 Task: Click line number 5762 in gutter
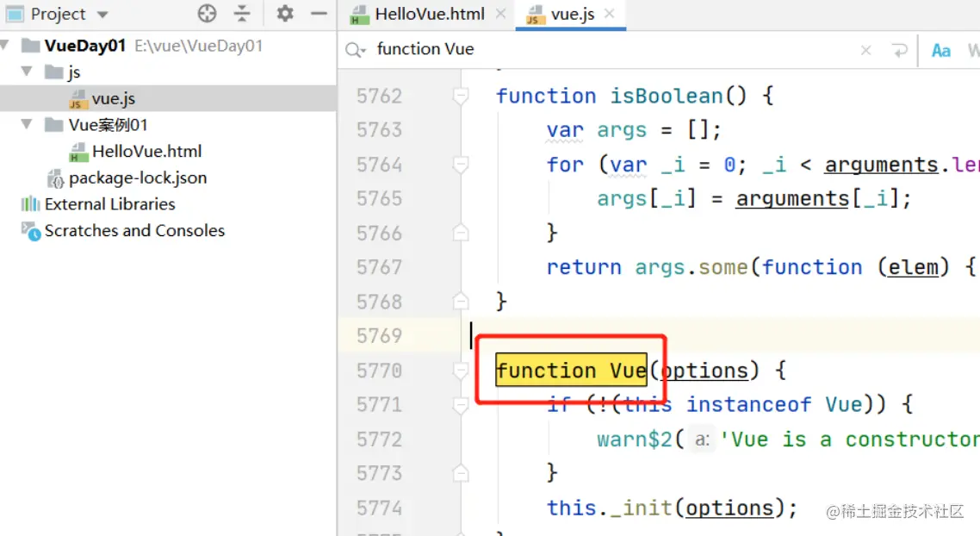click(x=379, y=96)
